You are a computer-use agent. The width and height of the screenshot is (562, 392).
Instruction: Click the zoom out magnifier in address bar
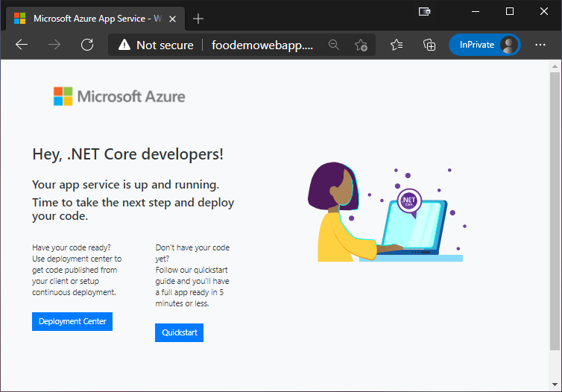click(334, 45)
